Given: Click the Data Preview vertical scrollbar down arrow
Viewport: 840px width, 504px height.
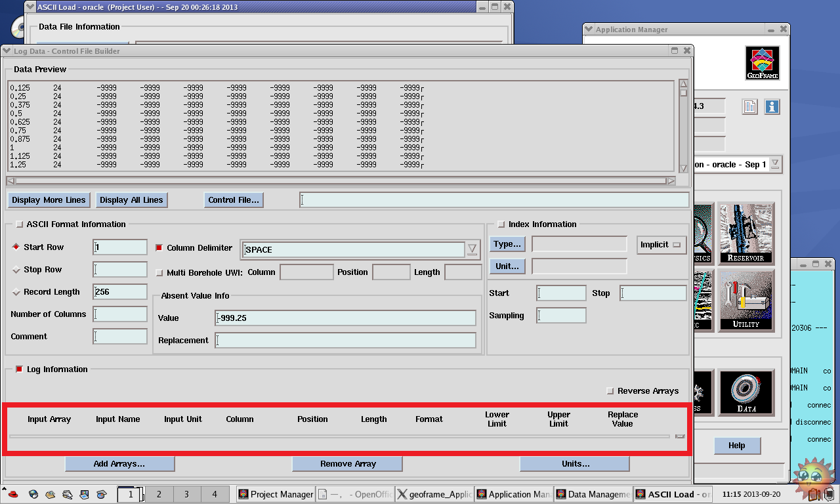Looking at the screenshot, I should (x=683, y=168).
